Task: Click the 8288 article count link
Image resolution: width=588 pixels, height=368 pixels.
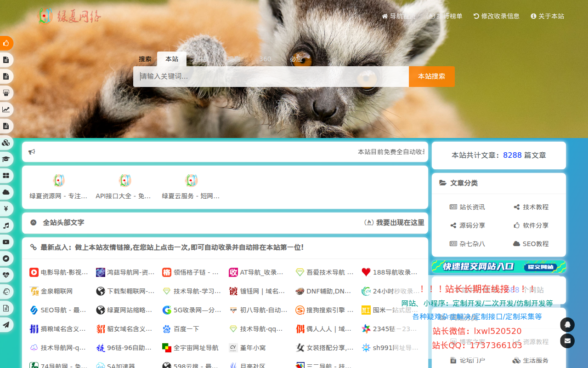Action: click(512, 155)
